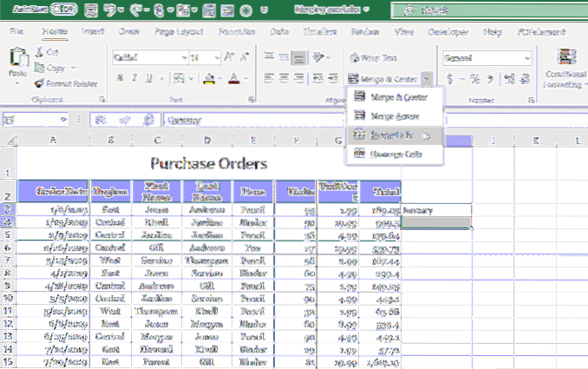Image resolution: width=588 pixels, height=369 pixels.
Task: Click Insert Function fx icon
Action: tap(148, 120)
